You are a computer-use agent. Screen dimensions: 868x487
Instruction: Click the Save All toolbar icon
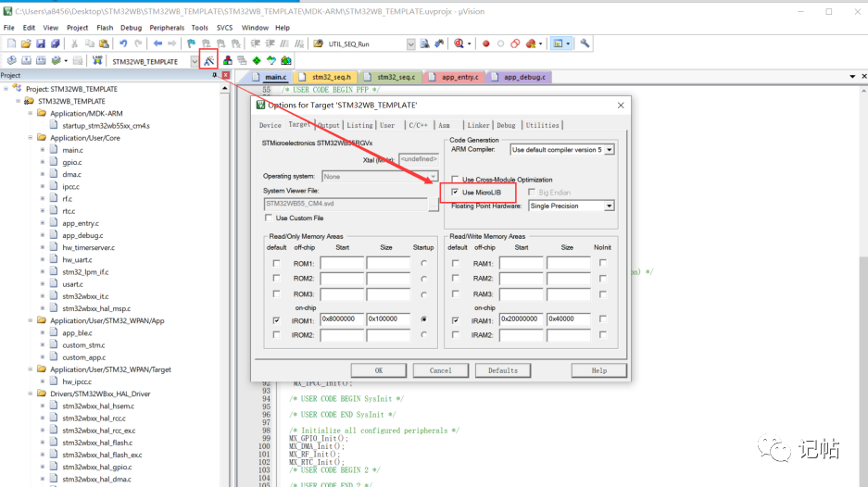tap(55, 44)
